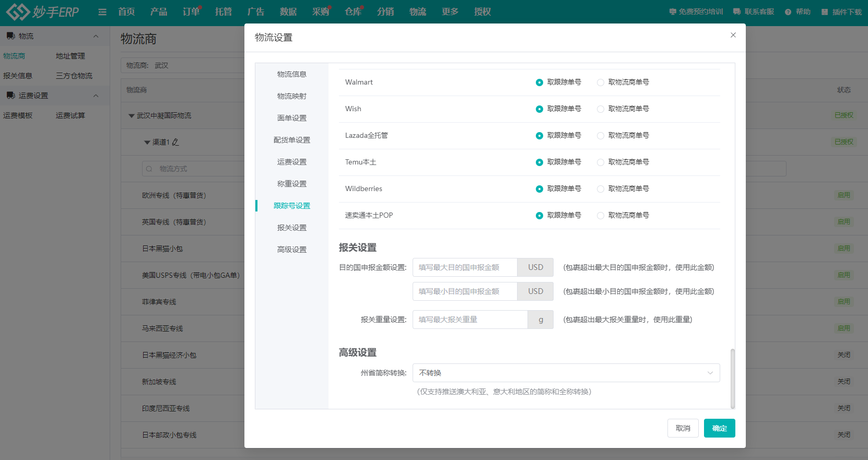The width and height of the screenshot is (868, 460).
Task: Click 菲律宾专线 row
Action: [159, 302]
